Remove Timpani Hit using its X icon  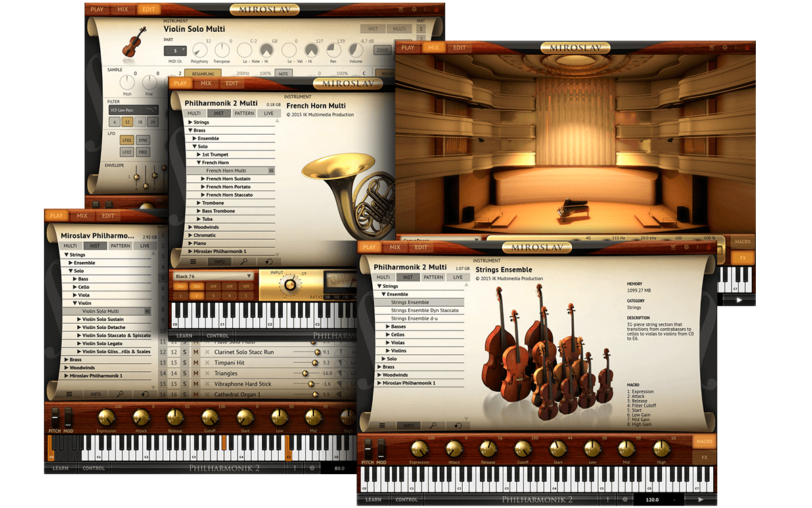207,363
